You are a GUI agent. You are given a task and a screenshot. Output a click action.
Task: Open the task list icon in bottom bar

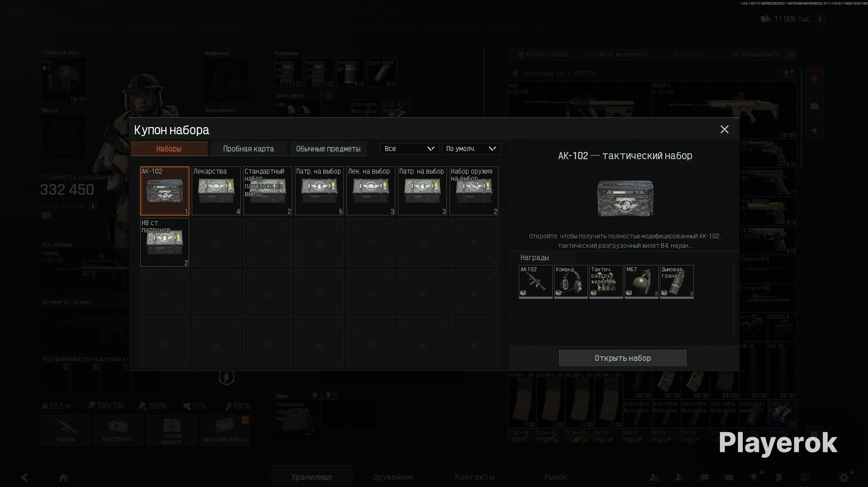(x=804, y=477)
